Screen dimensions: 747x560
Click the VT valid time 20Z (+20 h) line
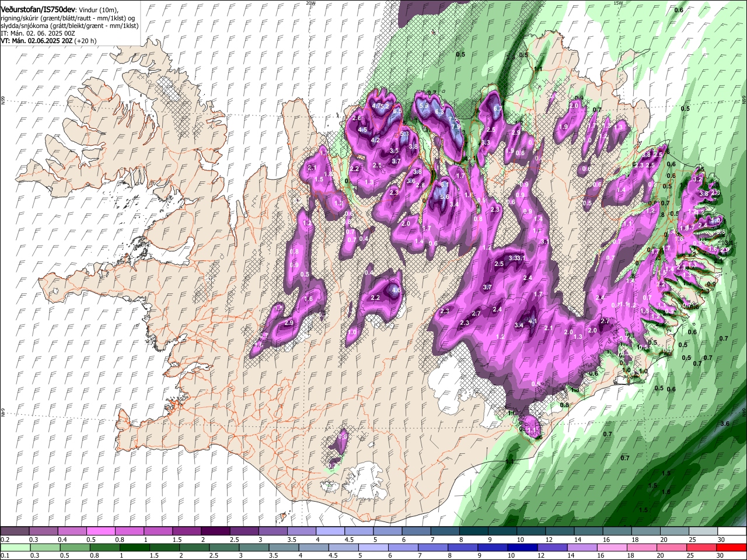coord(48,41)
